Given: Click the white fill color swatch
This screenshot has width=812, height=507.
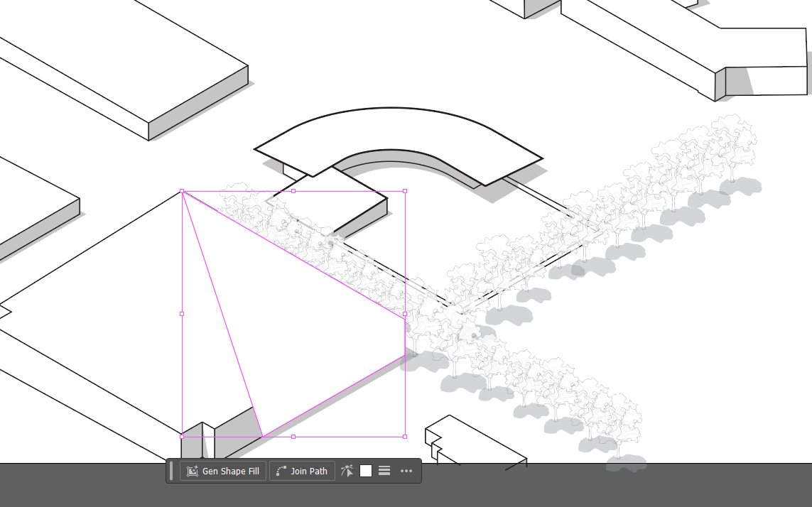Looking at the screenshot, I should (365, 470).
